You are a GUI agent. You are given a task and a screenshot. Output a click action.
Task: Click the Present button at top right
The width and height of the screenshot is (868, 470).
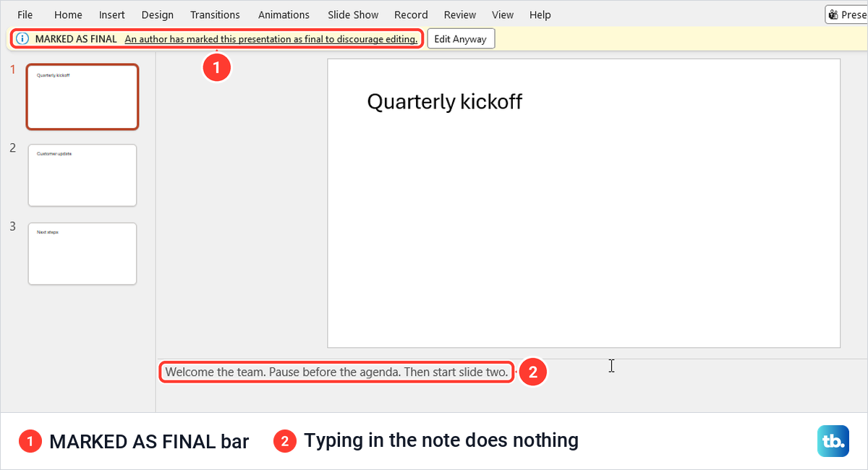click(x=847, y=14)
